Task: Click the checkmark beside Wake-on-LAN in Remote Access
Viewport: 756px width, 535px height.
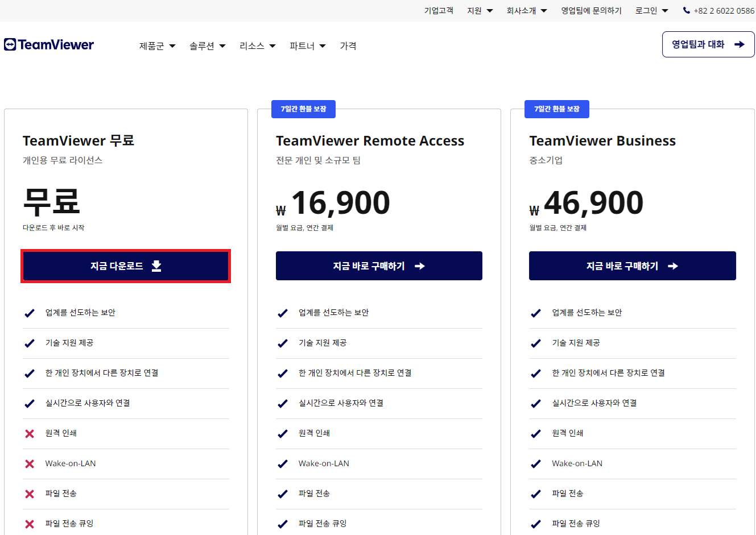Action: [x=283, y=464]
